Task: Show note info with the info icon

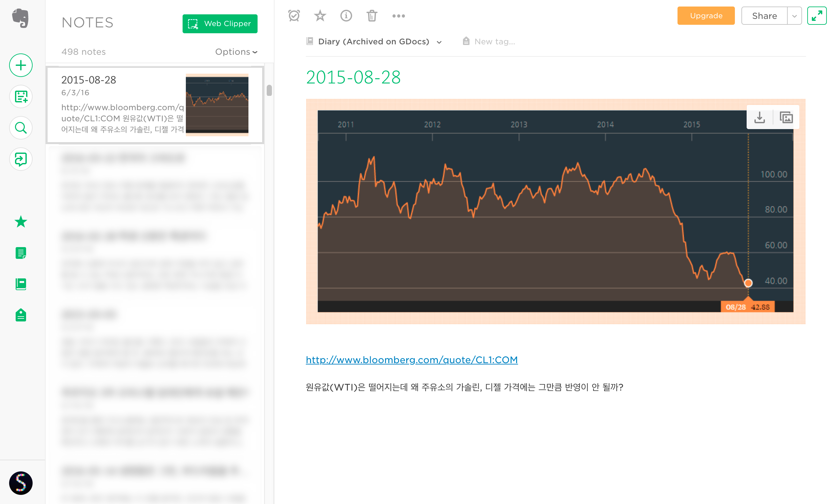Action: [346, 16]
